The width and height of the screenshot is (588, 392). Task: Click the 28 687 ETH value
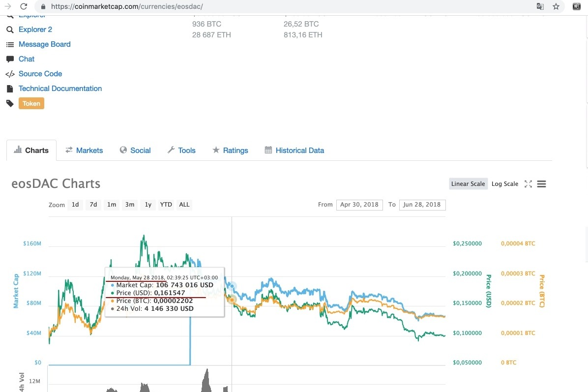[211, 35]
